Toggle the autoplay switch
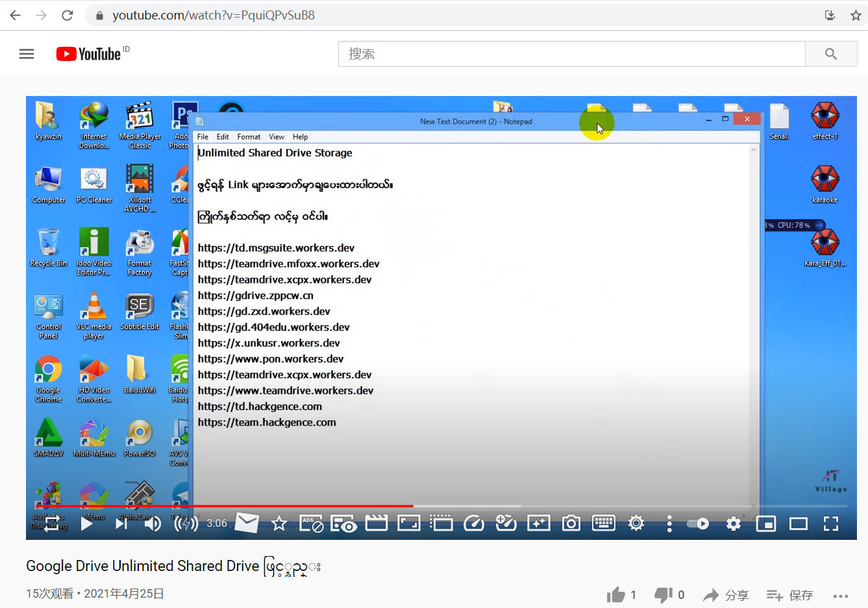Screen dimensions: 868x608 (698, 524)
